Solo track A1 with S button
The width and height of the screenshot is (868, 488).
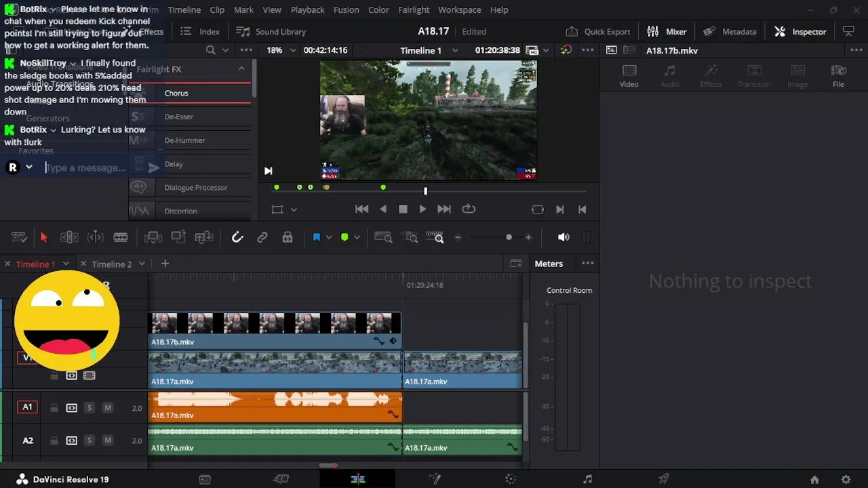click(89, 408)
